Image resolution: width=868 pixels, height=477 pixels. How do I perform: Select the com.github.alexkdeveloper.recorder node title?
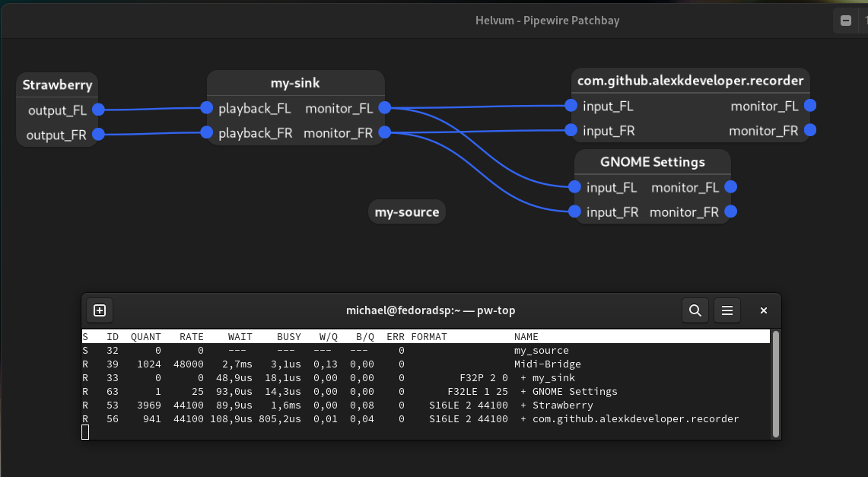[690, 81]
